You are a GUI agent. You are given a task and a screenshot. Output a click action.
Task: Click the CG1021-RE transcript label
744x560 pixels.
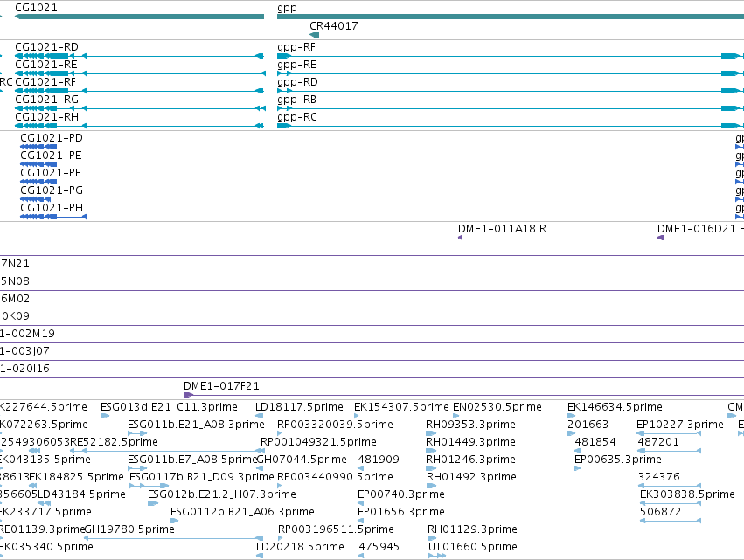[46, 65]
